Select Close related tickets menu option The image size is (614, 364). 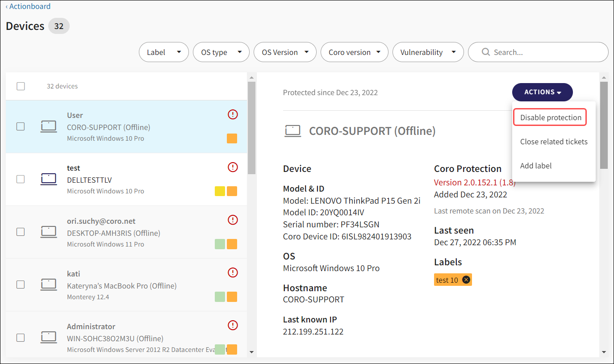(554, 142)
